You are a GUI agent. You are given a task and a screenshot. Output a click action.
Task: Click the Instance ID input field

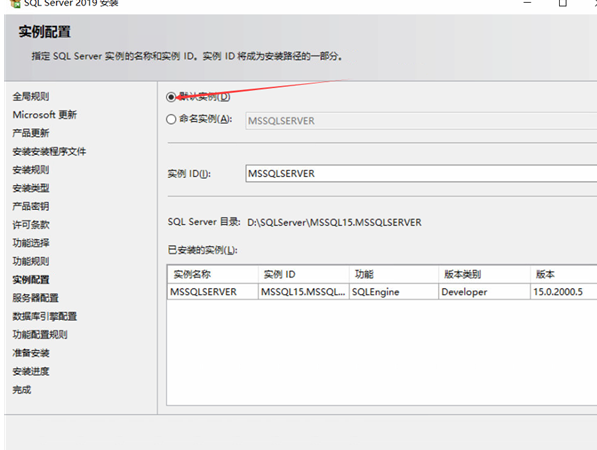(421, 174)
